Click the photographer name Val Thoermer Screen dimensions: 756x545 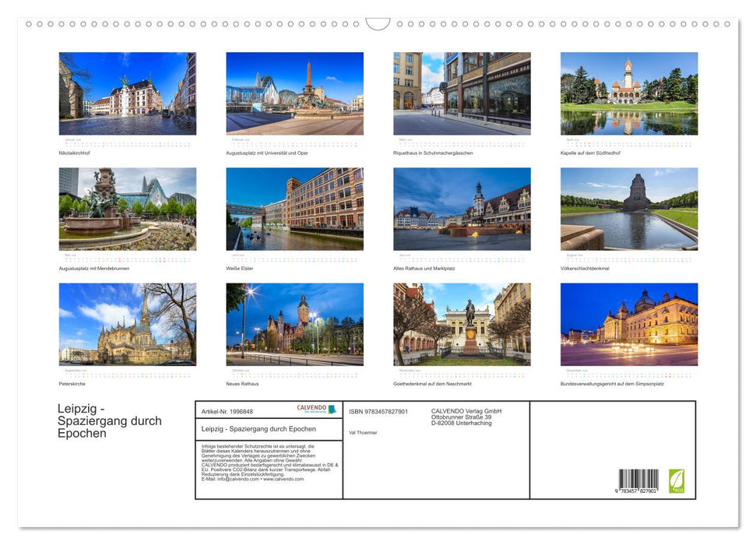[362, 433]
